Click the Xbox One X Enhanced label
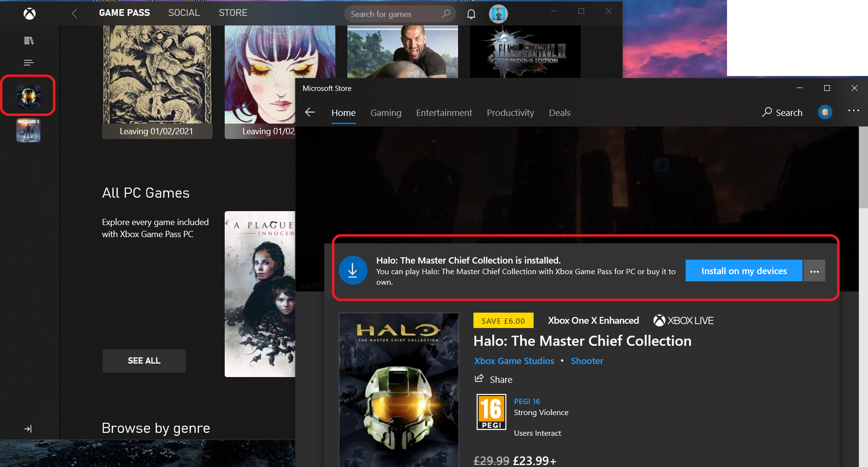868x467 pixels. (593, 320)
